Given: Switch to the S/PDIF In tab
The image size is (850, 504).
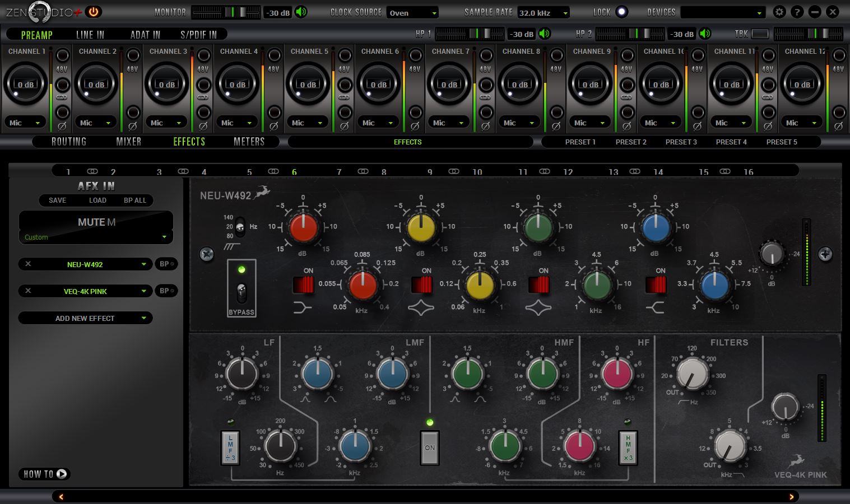Looking at the screenshot, I should 198,35.
